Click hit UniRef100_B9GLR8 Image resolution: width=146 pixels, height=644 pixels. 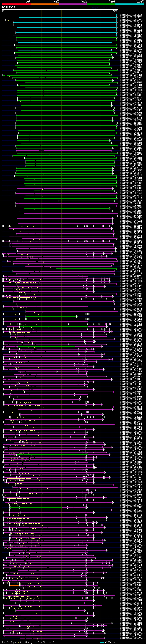pyautogui.click(x=131, y=110)
